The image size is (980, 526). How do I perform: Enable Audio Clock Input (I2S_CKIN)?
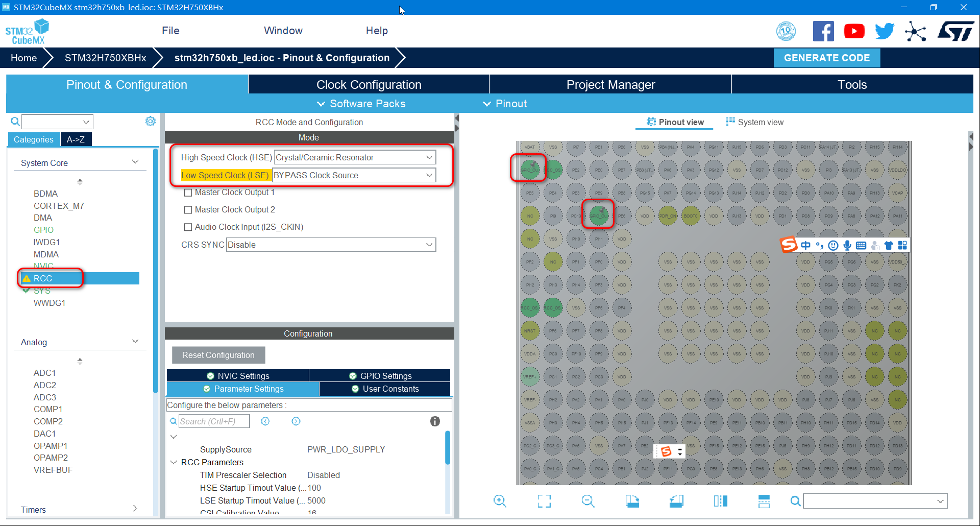[188, 227]
